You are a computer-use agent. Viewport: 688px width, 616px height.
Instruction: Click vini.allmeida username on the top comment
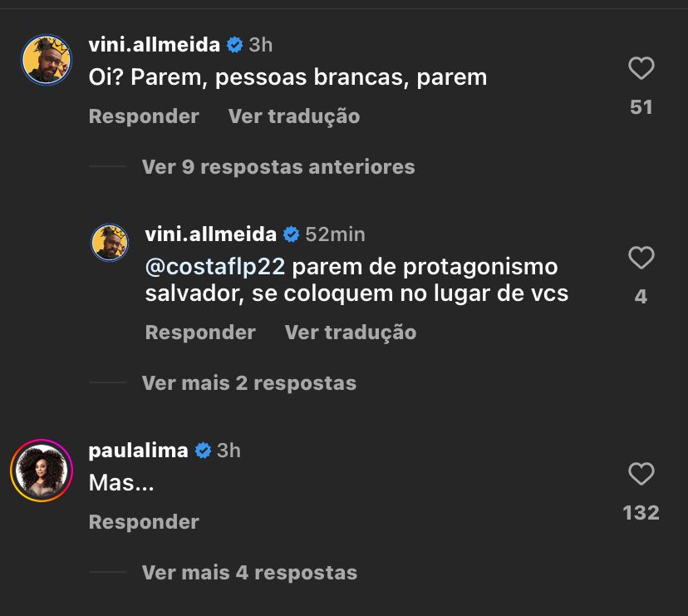point(154,45)
